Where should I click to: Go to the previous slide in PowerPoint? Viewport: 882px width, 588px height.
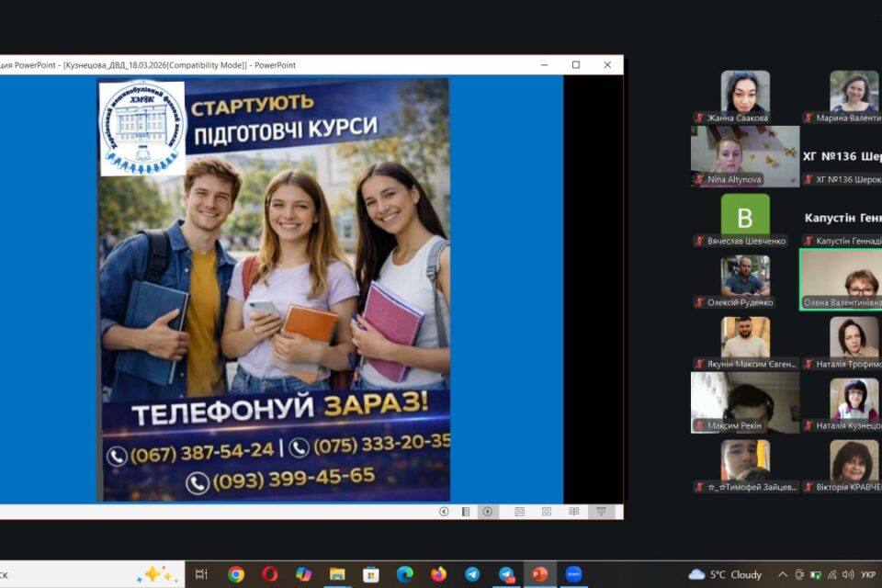pos(444,512)
